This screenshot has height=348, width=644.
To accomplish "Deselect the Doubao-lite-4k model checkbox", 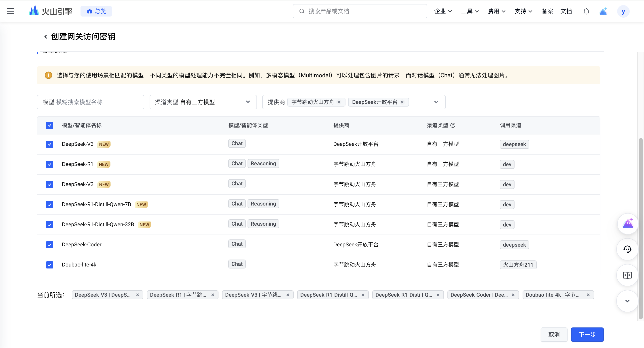I will click(x=49, y=265).
